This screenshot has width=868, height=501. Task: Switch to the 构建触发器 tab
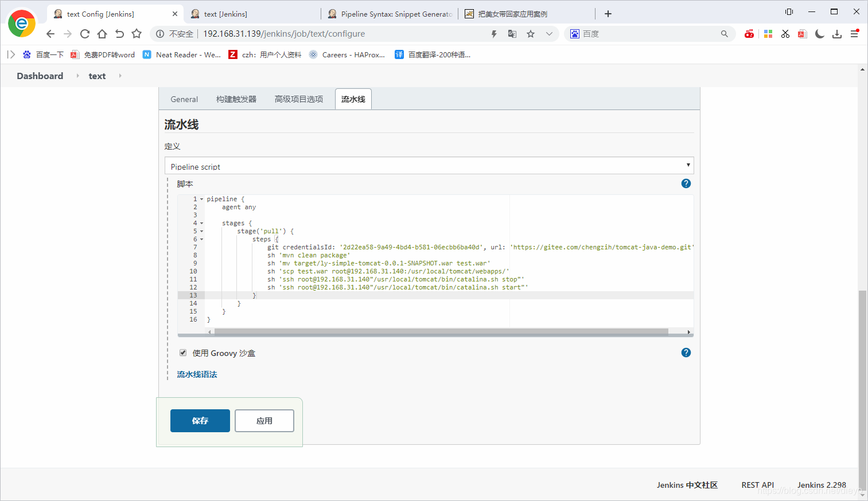[236, 99]
